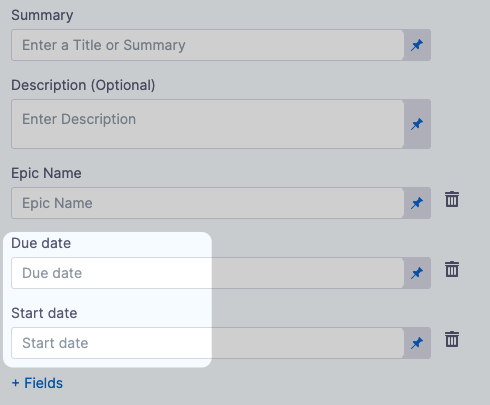The image size is (490, 405).
Task: Pin the Summary field
Action: (x=417, y=45)
